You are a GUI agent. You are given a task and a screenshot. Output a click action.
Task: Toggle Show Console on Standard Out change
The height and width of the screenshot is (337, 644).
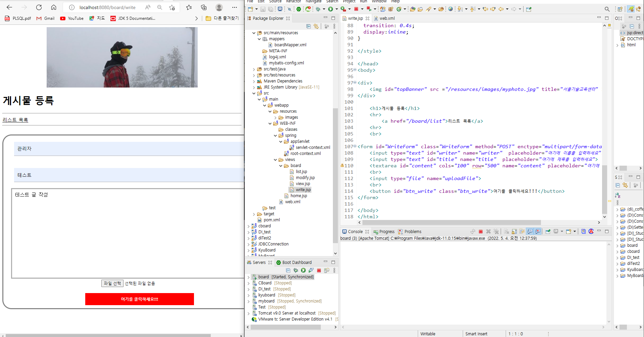pyautogui.click(x=530, y=231)
